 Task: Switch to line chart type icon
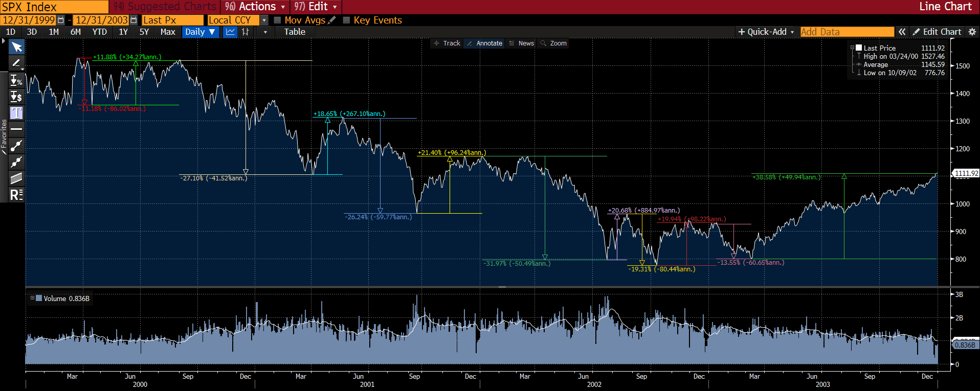point(231,32)
